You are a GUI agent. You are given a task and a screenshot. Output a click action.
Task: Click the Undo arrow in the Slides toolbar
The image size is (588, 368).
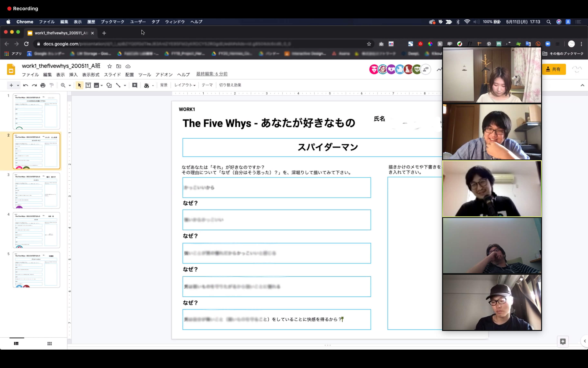pos(26,85)
